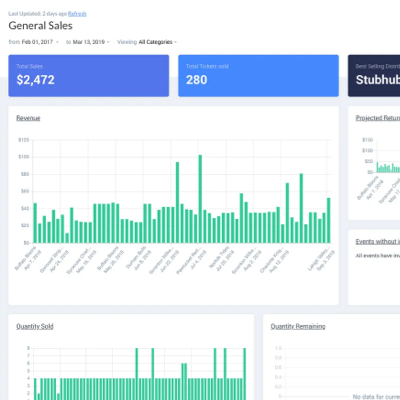Image resolution: width=400 pixels, height=400 pixels.
Task: Click the No data for current text
Action: point(376,397)
